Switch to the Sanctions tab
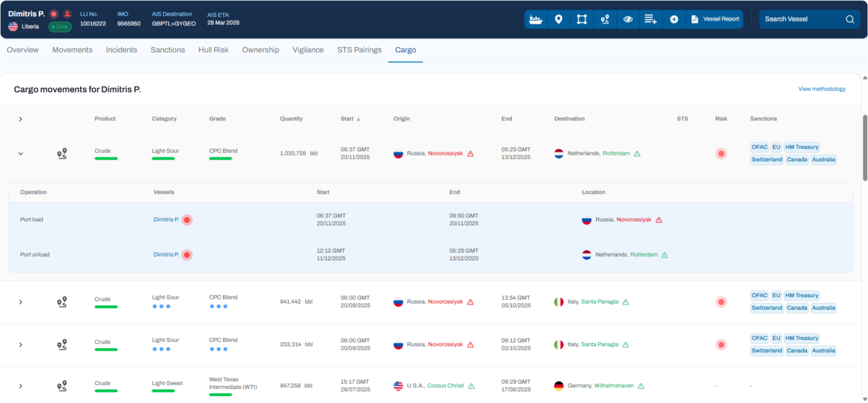The image size is (868, 403). (x=167, y=50)
